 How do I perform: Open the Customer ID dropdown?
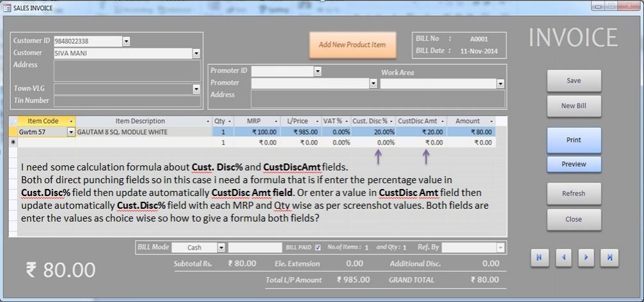(126, 41)
